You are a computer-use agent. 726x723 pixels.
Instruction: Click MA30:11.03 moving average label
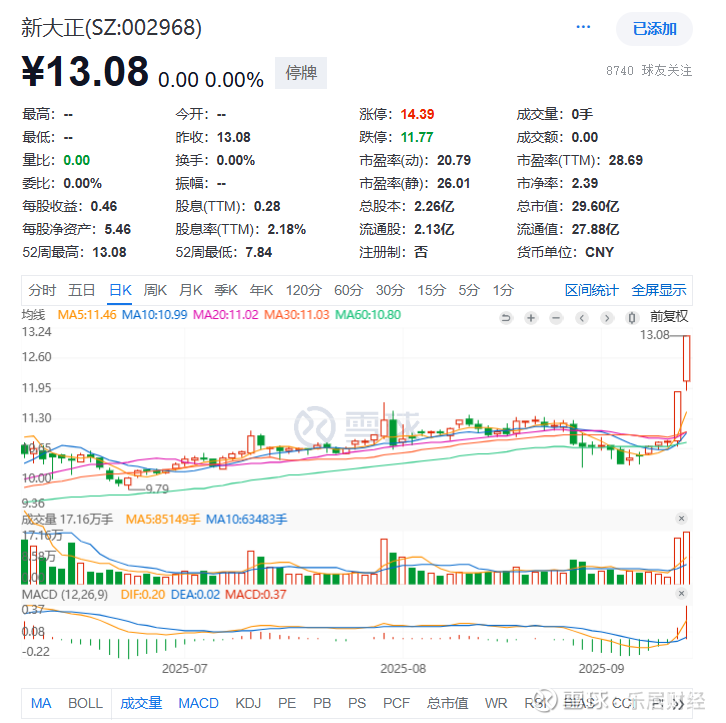(296, 315)
